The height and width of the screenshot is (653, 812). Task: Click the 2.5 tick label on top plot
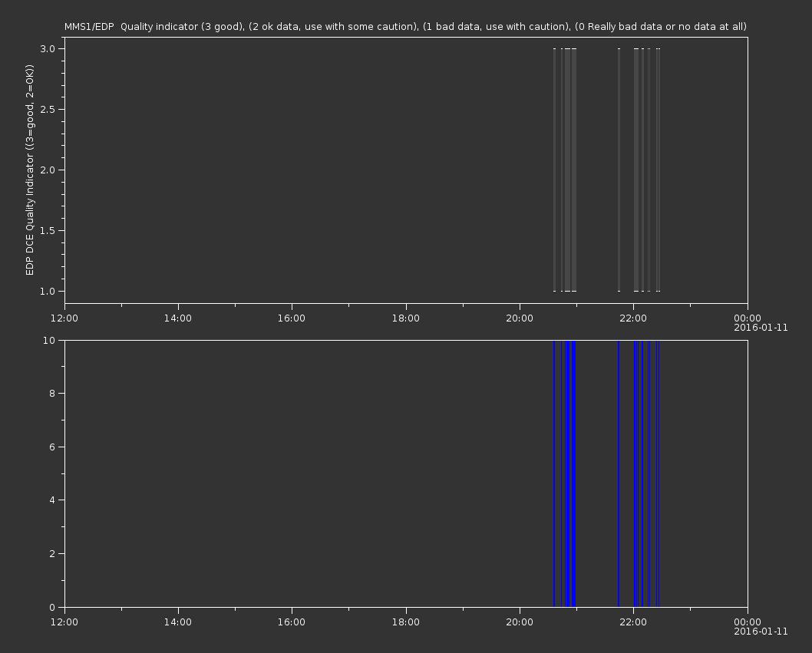click(48, 109)
